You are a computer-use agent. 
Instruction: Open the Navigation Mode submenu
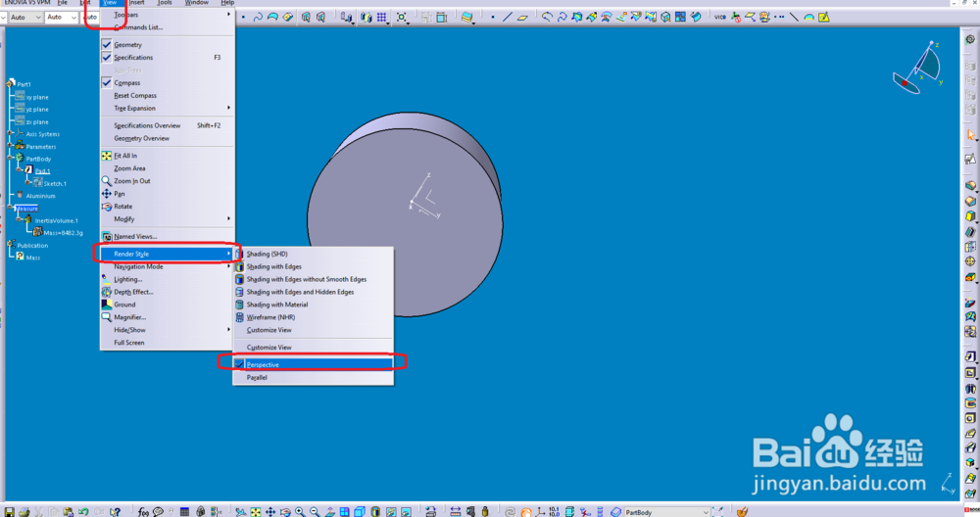tap(168, 266)
